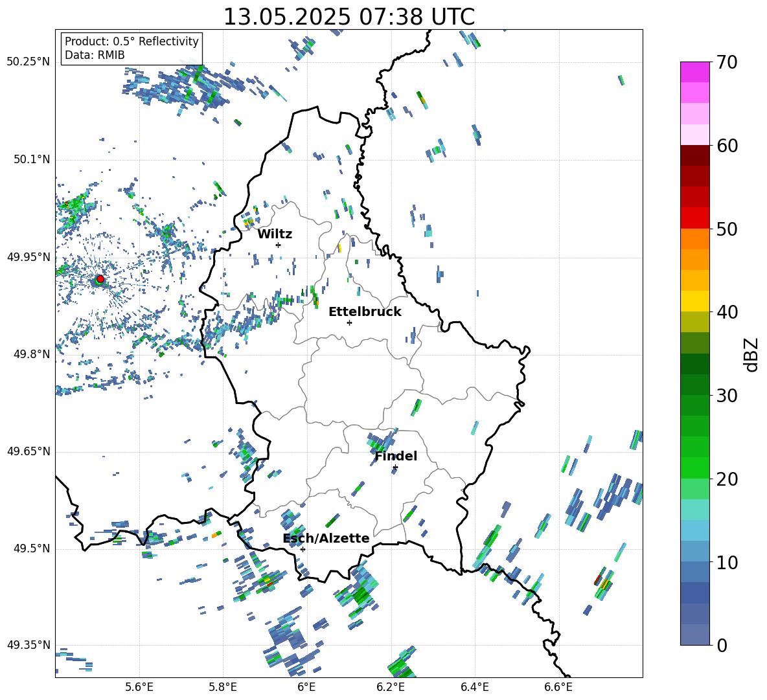Click the 6.6°E longitude label
767x700 pixels.
coord(558,687)
